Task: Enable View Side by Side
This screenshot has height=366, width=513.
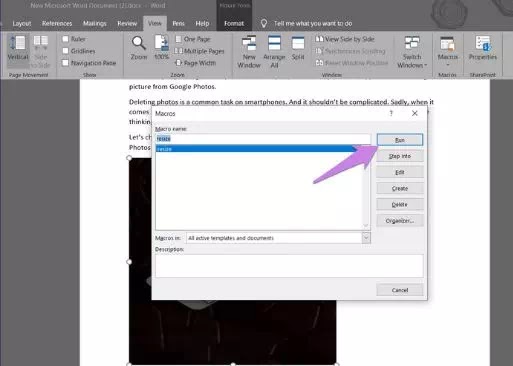Action: click(345, 39)
